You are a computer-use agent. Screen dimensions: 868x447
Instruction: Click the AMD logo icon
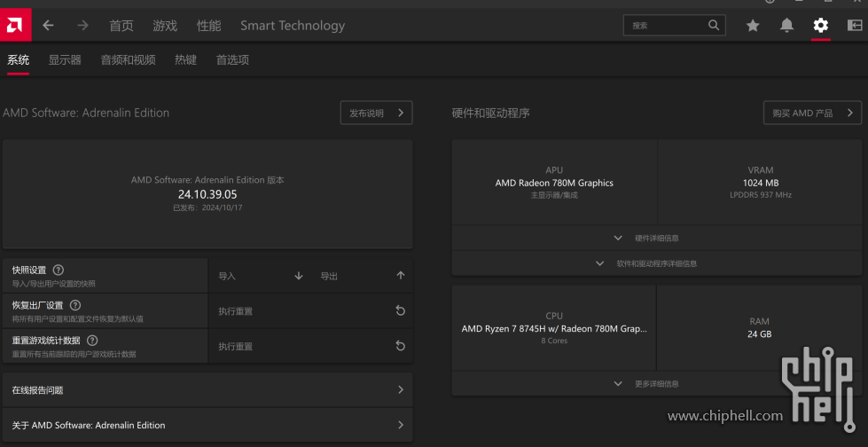pyautogui.click(x=15, y=25)
